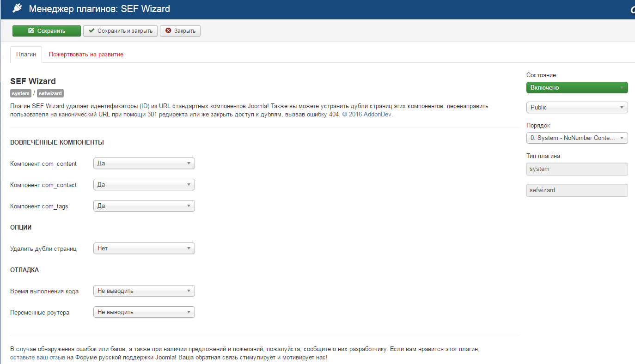635x364 pixels.
Task: Click the green Сохранить button
Action: point(47,31)
